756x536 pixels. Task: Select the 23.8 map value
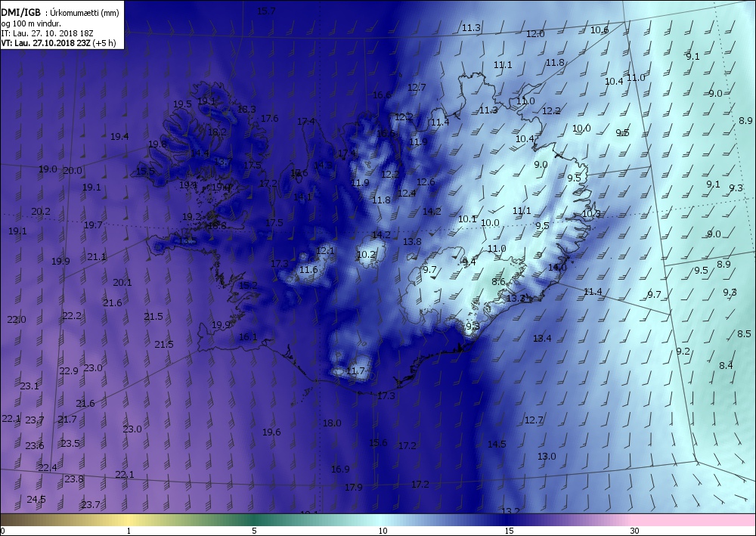(x=74, y=479)
